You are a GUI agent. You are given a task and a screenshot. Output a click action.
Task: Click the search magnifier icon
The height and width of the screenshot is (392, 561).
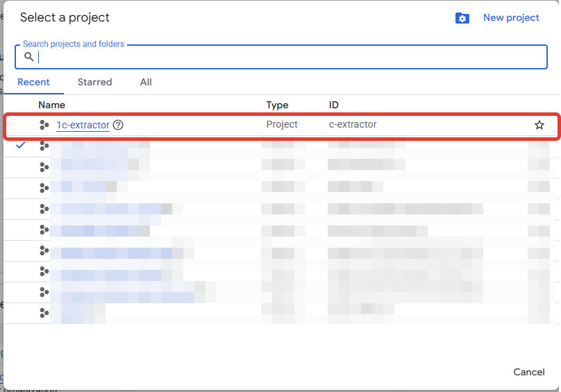click(x=28, y=57)
